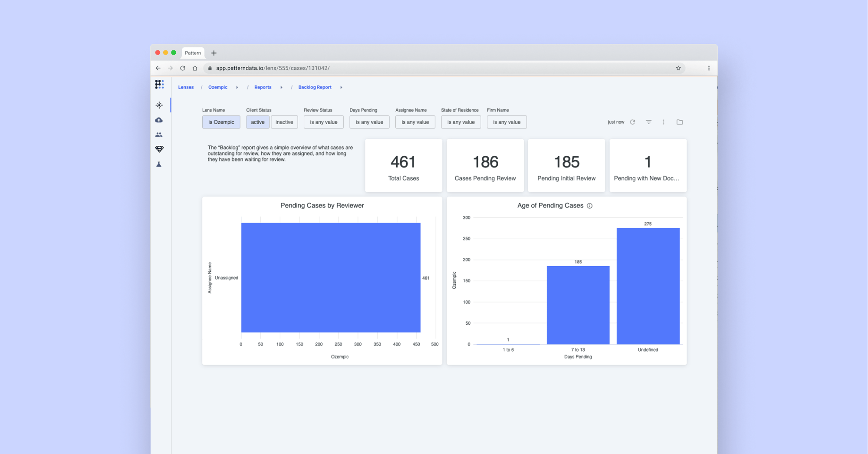Click the 186 Cases Pending Review tile

click(485, 165)
